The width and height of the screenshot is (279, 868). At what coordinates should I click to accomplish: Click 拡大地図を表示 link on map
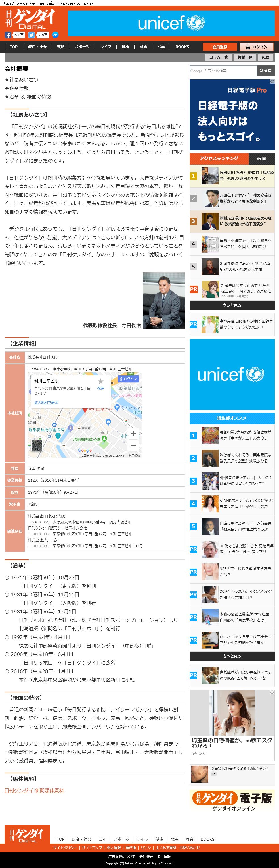(x=46, y=402)
